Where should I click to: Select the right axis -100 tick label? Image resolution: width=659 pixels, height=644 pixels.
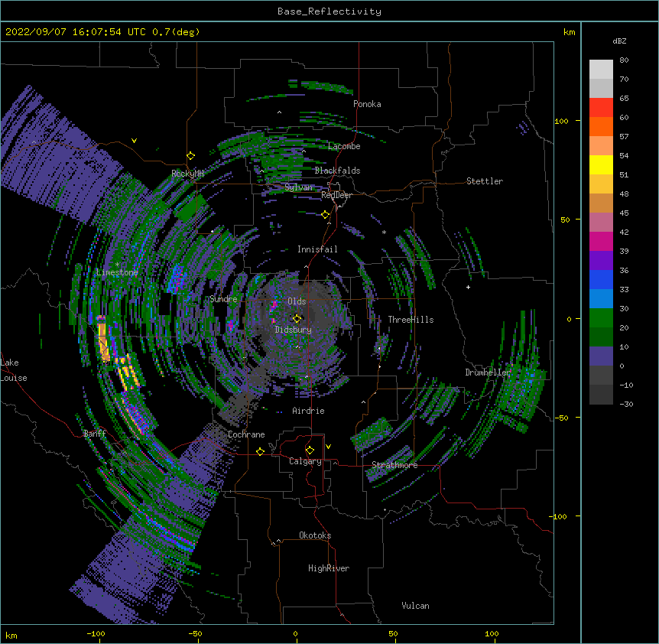(559, 516)
